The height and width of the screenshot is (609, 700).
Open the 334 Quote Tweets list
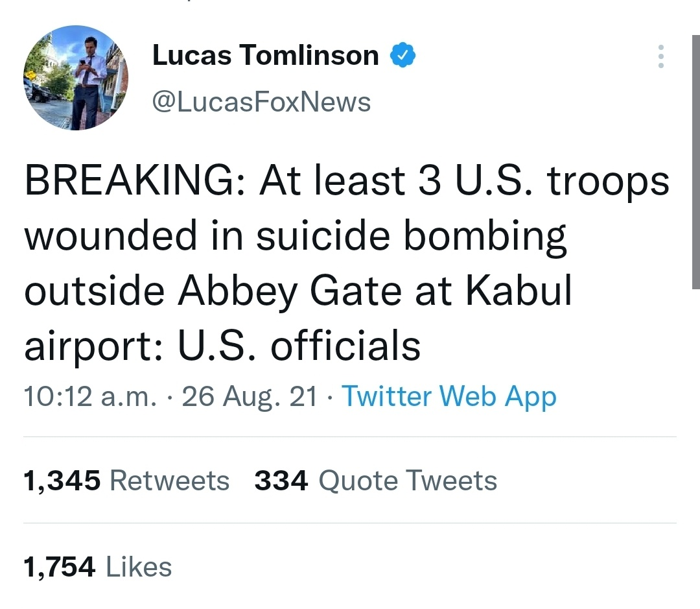(375, 481)
